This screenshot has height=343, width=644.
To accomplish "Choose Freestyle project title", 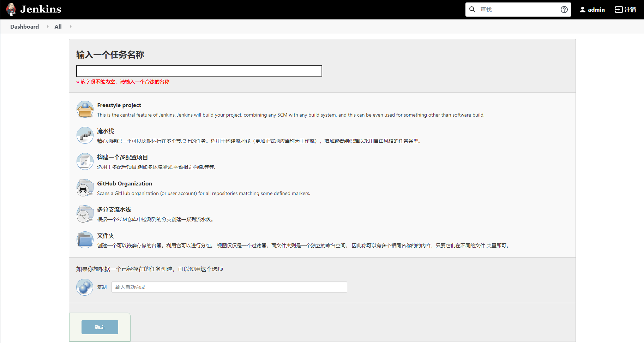I will tap(119, 105).
